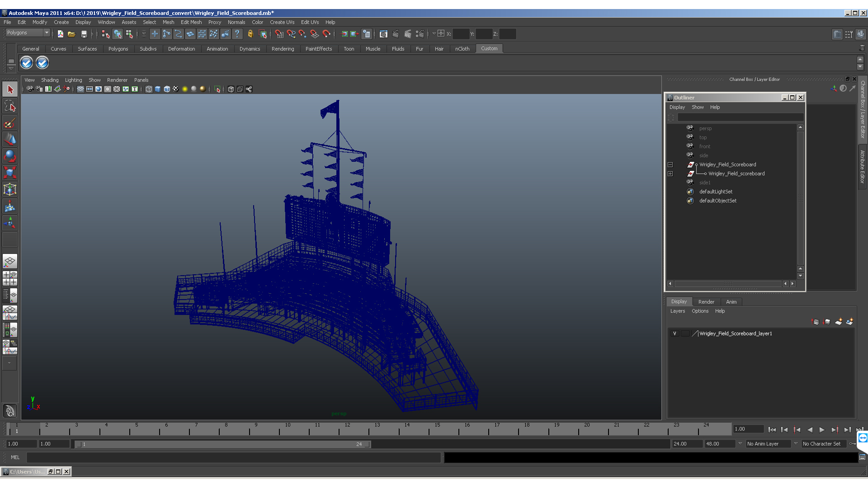Click the question mark selection mask icon
This screenshot has height=488, width=868.
pyautogui.click(x=237, y=34)
